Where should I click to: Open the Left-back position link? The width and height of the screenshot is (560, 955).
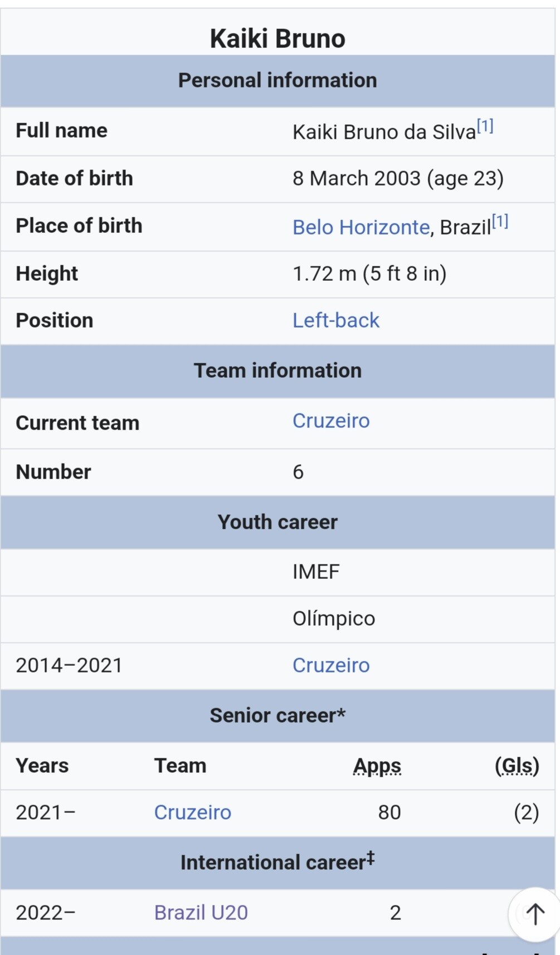[335, 320]
